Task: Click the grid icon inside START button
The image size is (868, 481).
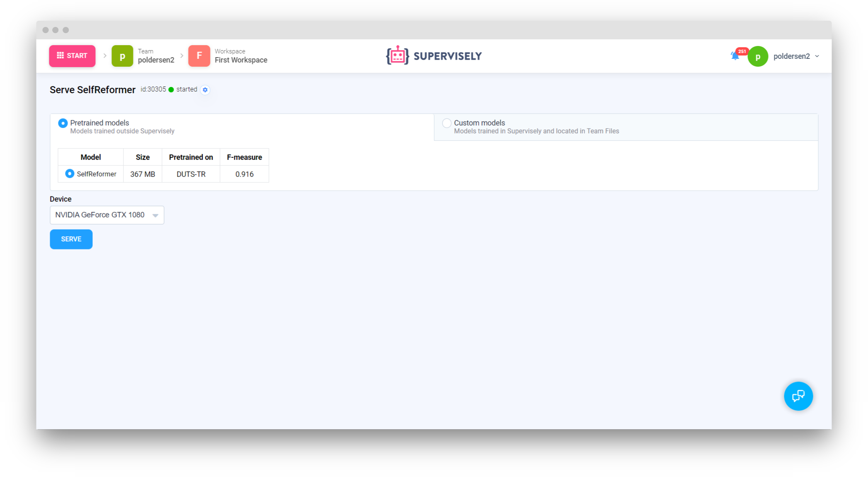Action: click(60, 55)
